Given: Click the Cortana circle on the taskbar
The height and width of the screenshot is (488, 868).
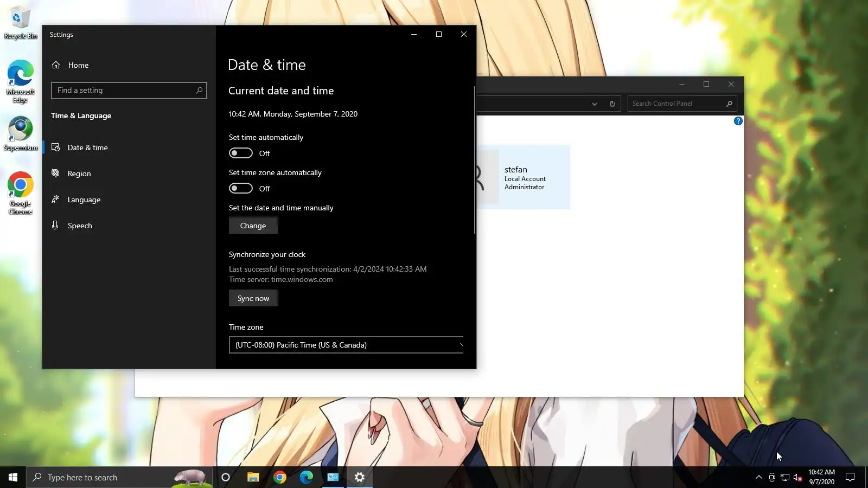Looking at the screenshot, I should pos(226,477).
